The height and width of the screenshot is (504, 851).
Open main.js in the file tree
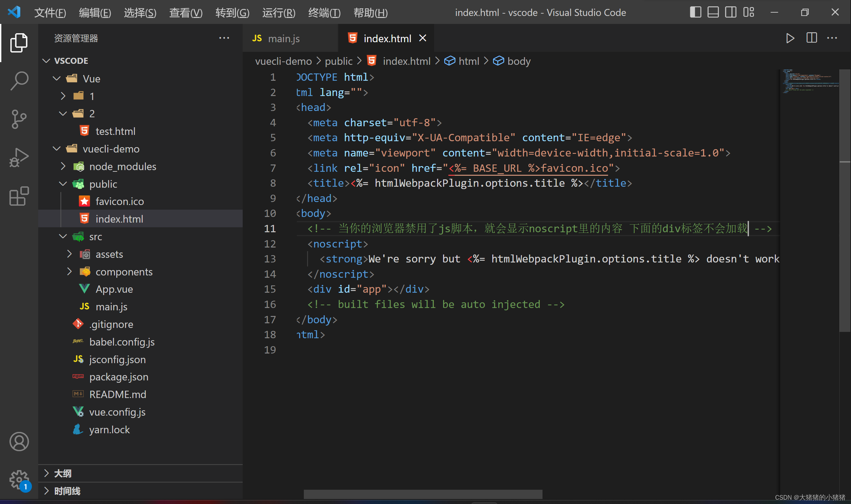[x=141, y=307]
